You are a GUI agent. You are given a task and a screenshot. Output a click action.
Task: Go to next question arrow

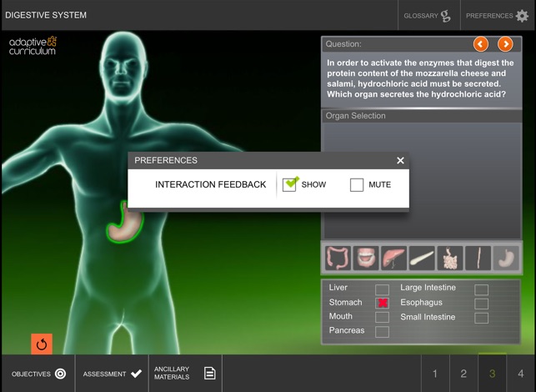(505, 44)
